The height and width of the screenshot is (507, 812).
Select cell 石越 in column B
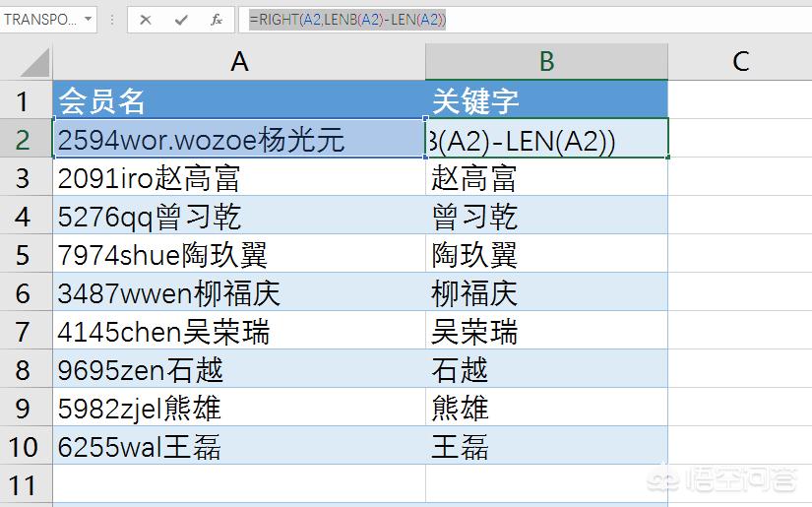point(547,369)
